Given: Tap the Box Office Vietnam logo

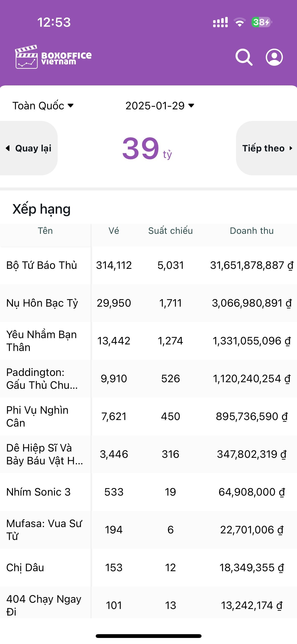Looking at the screenshot, I should 53,57.
